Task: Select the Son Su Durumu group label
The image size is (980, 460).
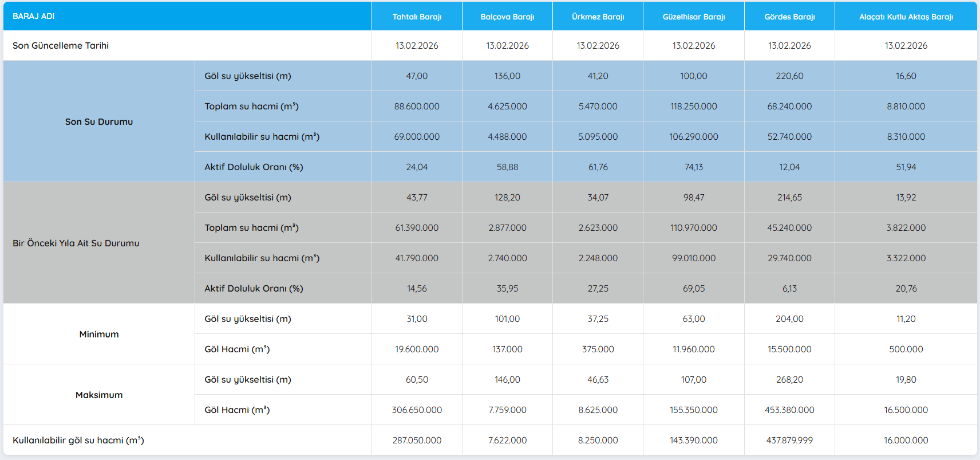Action: 99,121
